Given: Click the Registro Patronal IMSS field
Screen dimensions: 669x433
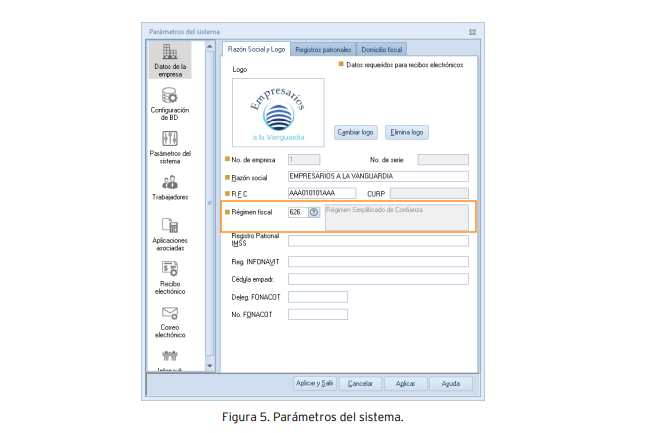Looking at the screenshot, I should click(x=377, y=241).
